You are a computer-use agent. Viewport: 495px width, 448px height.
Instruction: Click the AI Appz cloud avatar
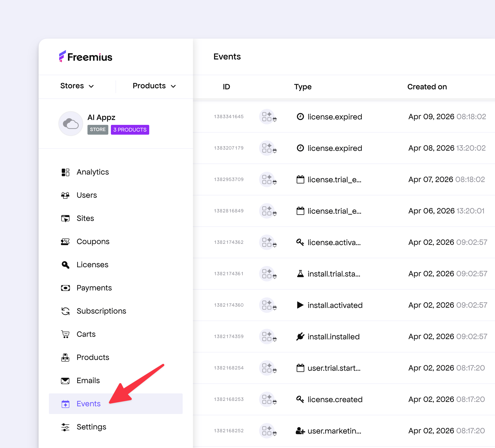tap(71, 124)
